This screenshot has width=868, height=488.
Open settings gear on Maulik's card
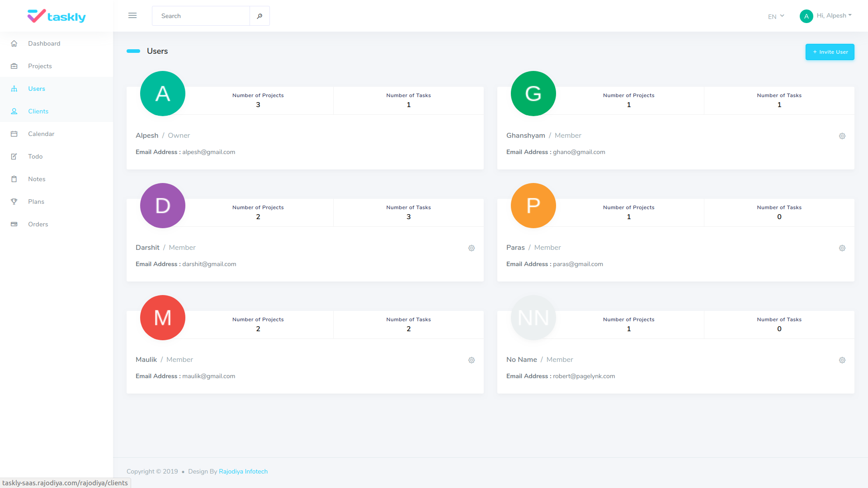472,360
